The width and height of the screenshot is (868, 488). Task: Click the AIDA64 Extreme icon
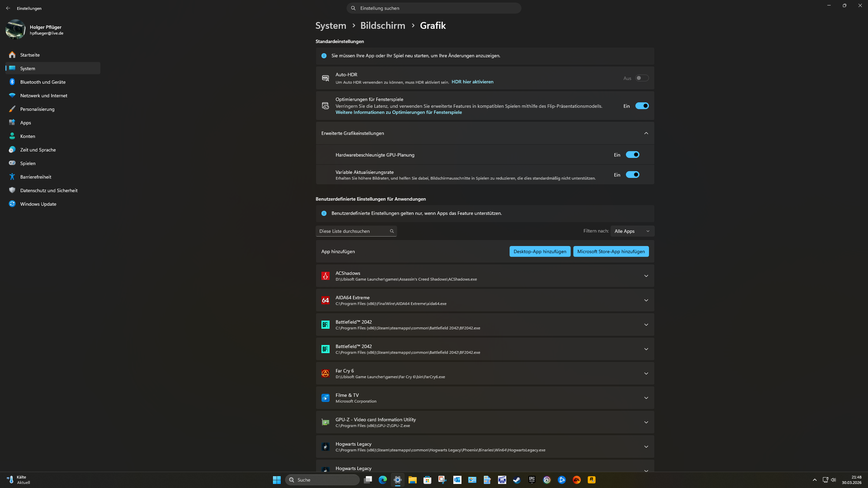(x=325, y=300)
